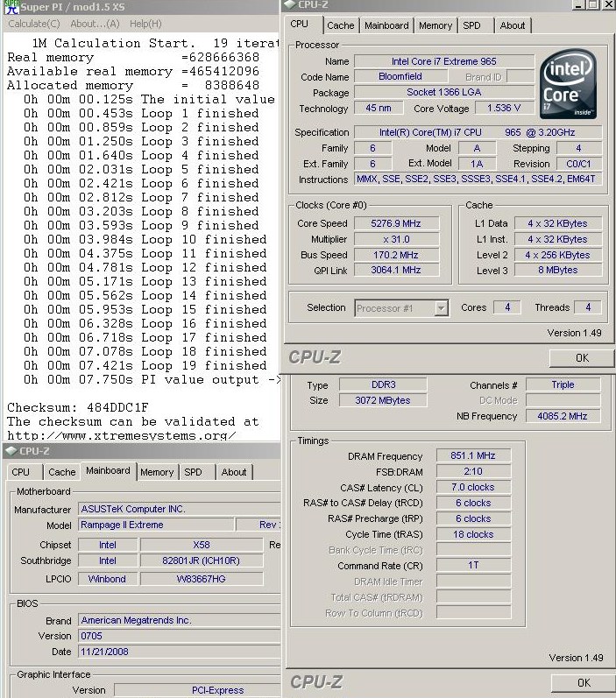Click the processor Name field Intel Core i7 Extreme 965
The image size is (616, 698).
tap(444, 61)
